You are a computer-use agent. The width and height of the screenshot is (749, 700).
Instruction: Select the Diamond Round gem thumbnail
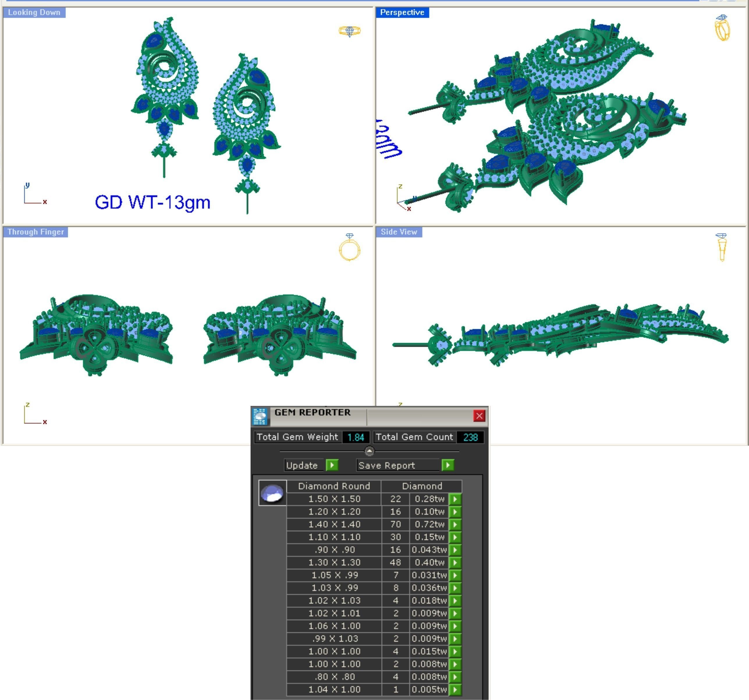(x=272, y=493)
